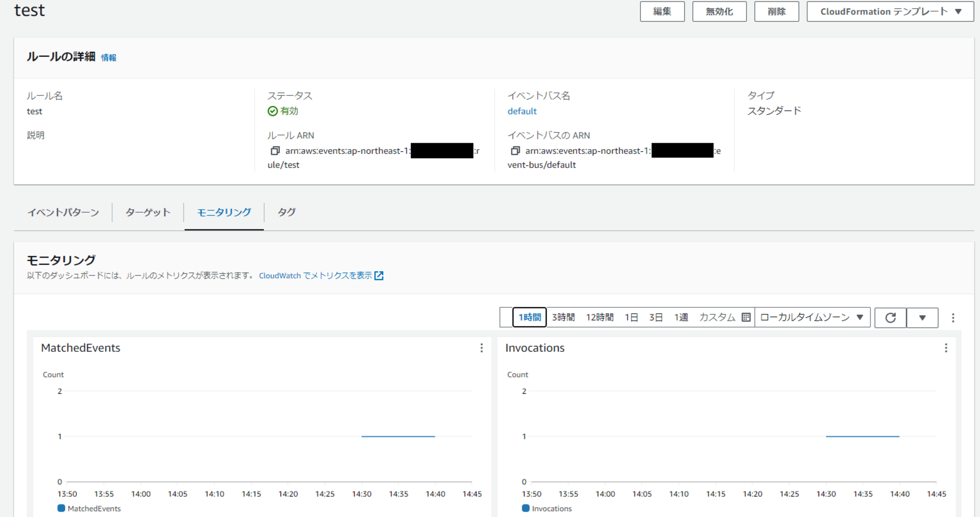
Task: Open MatchedEvents widget three-dot menu
Action: [x=482, y=348]
